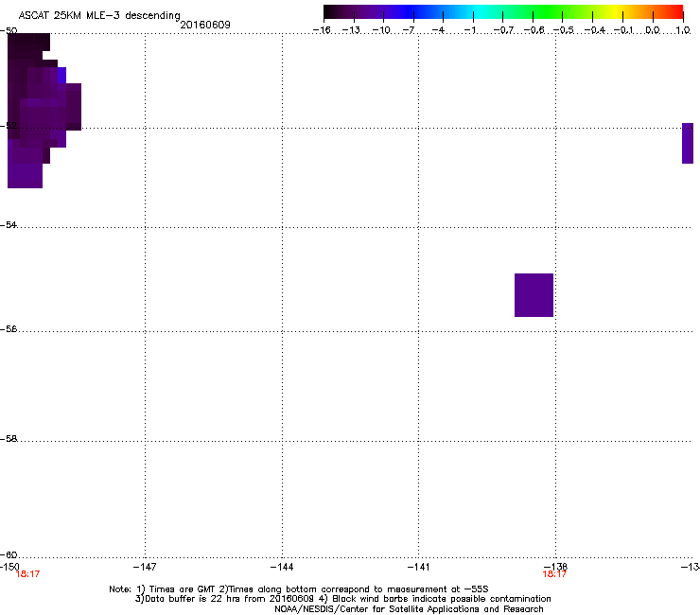Click the 1.0 color scale label

[x=683, y=30]
